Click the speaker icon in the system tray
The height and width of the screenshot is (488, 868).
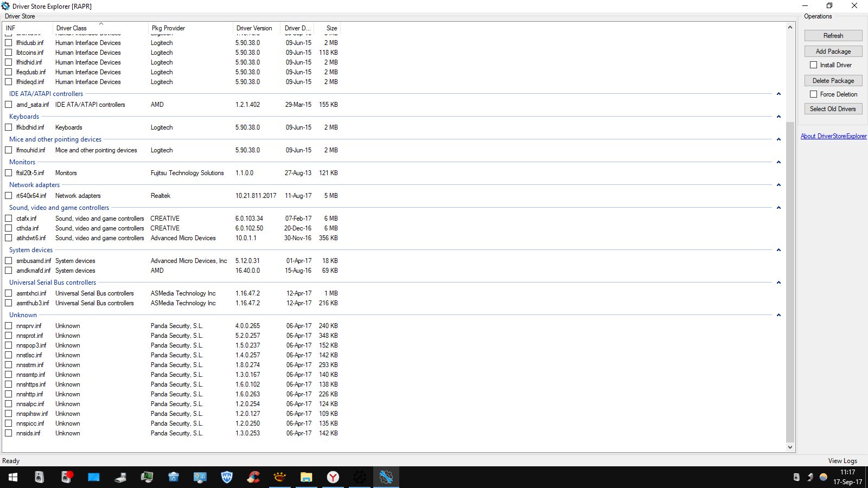pos(796,477)
